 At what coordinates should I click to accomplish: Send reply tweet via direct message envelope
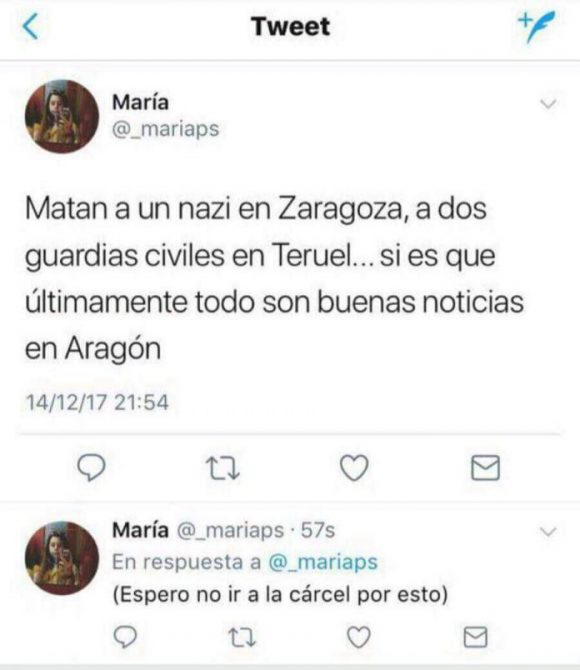pos(476,637)
